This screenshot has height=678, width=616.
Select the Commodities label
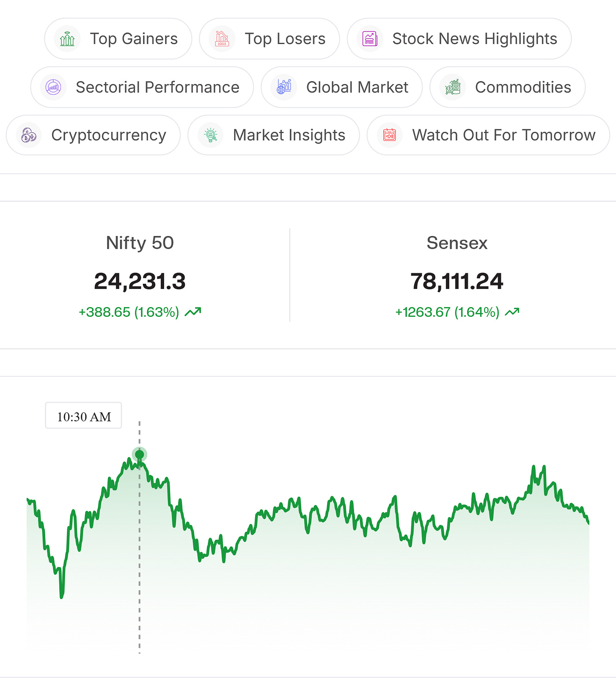[x=523, y=87]
